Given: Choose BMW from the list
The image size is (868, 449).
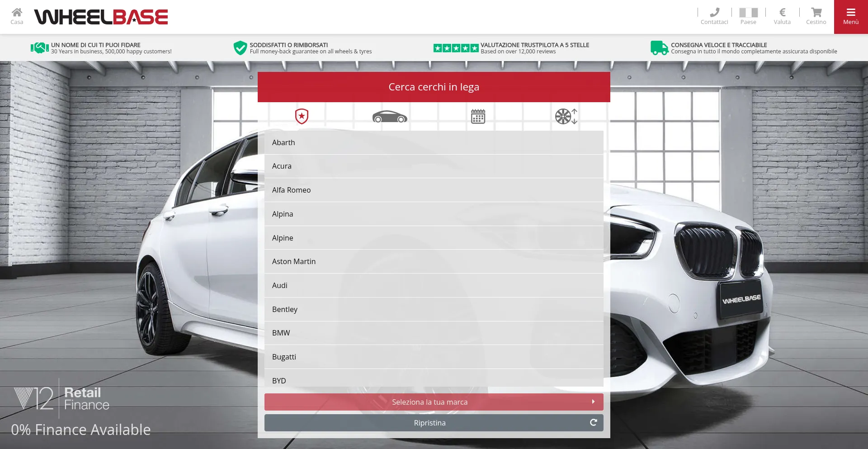Looking at the screenshot, I should point(434,333).
